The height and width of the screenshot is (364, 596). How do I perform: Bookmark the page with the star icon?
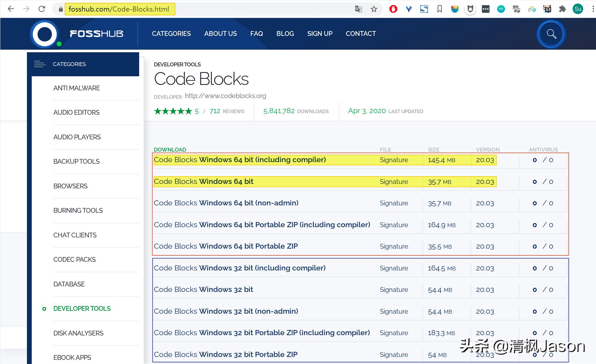tap(374, 9)
